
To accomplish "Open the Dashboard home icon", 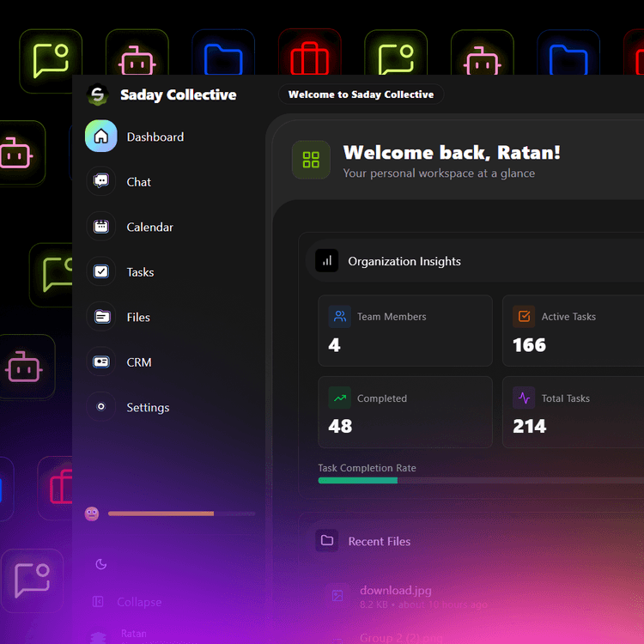I will (101, 137).
